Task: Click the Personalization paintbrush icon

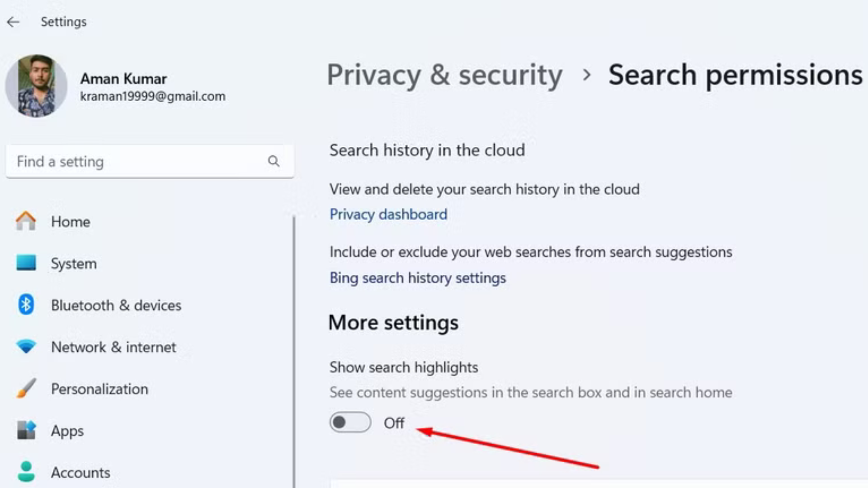Action: click(26, 389)
